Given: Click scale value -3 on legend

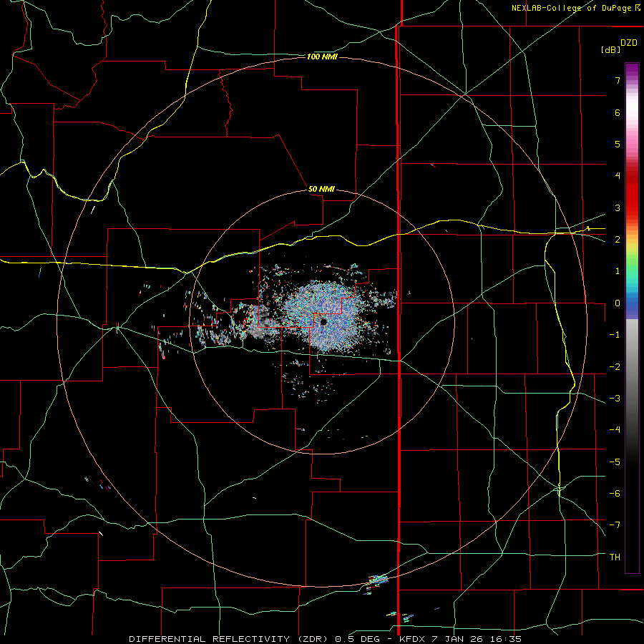Looking at the screenshot, I should (x=615, y=399).
